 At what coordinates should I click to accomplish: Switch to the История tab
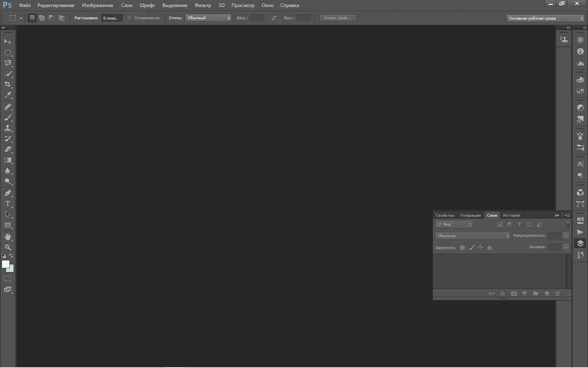click(x=511, y=215)
